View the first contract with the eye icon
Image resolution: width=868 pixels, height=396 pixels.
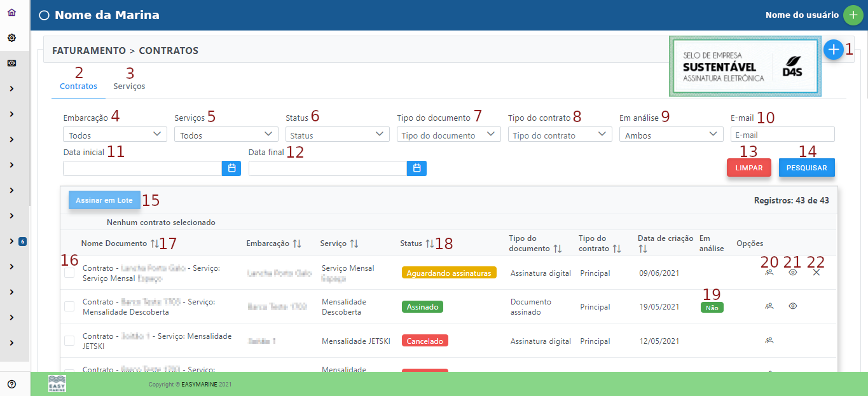tap(792, 272)
